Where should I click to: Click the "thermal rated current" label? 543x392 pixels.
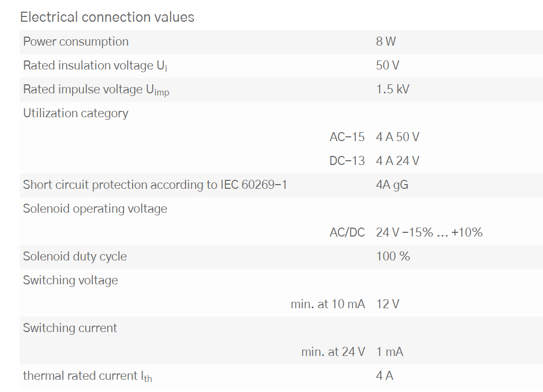[x=87, y=376]
